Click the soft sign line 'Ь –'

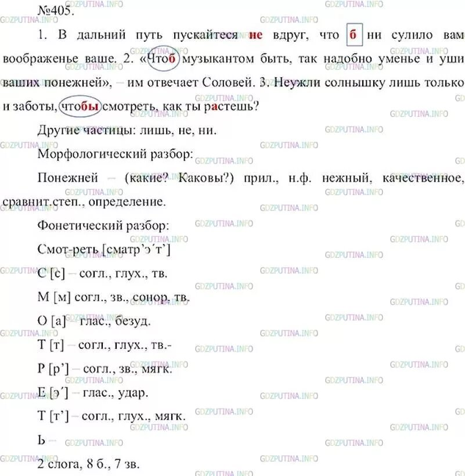(x=47, y=440)
